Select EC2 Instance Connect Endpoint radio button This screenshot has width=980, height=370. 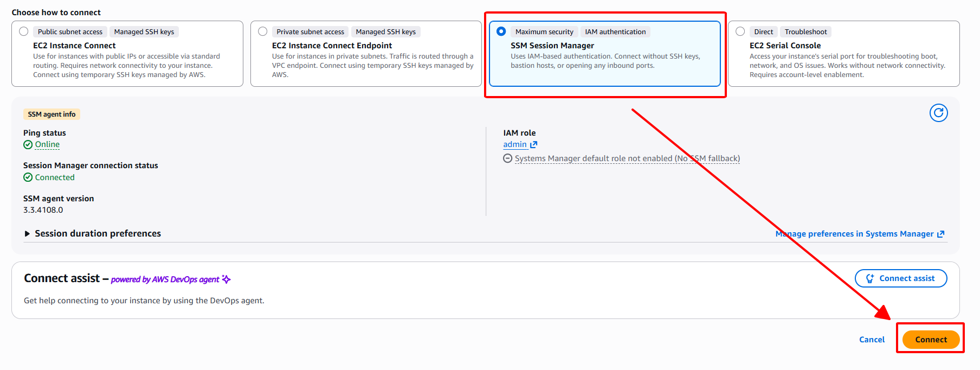(262, 31)
